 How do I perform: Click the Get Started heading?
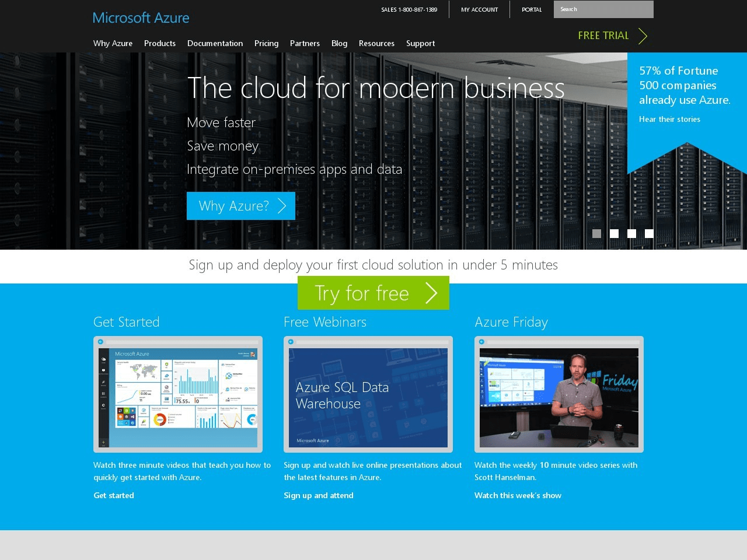(127, 322)
